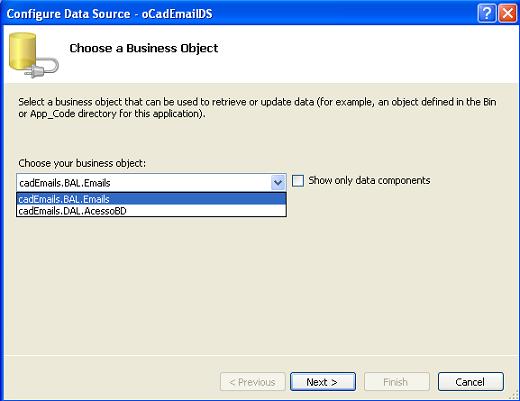This screenshot has width=520, height=401.
Task: Click the greyed-out < Previous button
Action: (253, 382)
